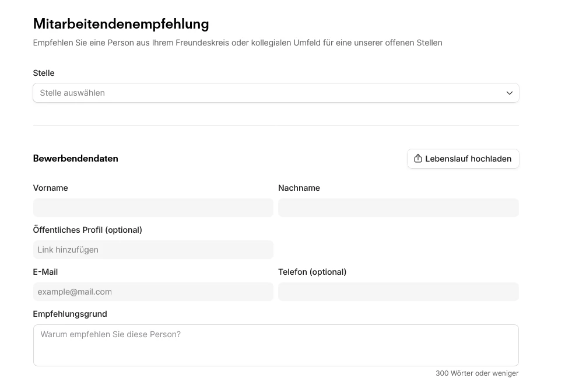Image resolution: width=579 pixels, height=392 pixels.
Task: Click the E-Mail field label
Action: click(45, 272)
